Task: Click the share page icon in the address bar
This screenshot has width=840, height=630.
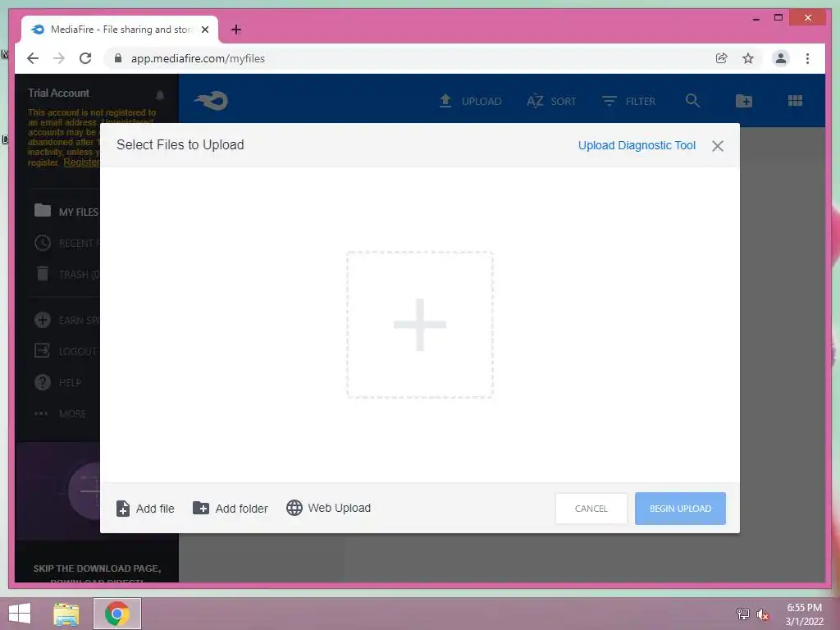Action: (722, 58)
